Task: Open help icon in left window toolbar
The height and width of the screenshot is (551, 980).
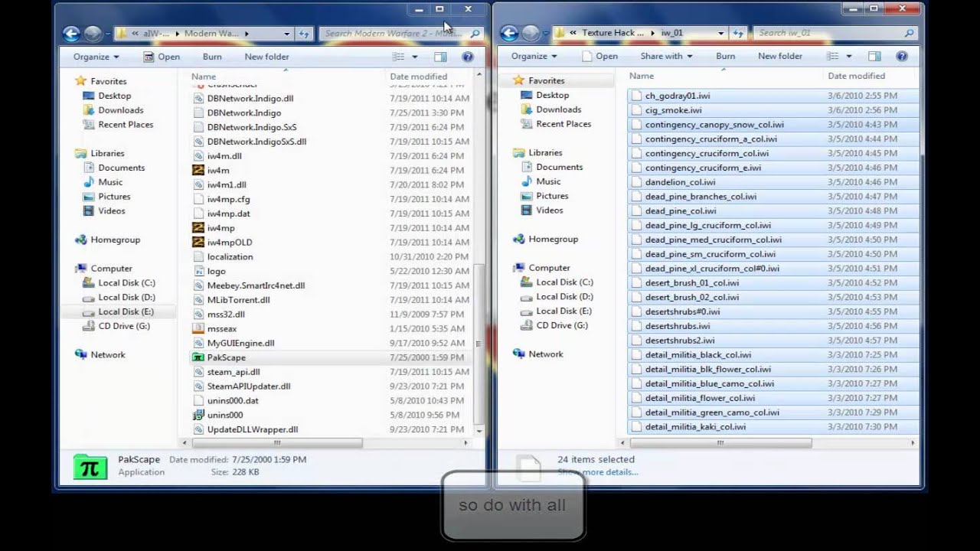Action: pos(467,57)
